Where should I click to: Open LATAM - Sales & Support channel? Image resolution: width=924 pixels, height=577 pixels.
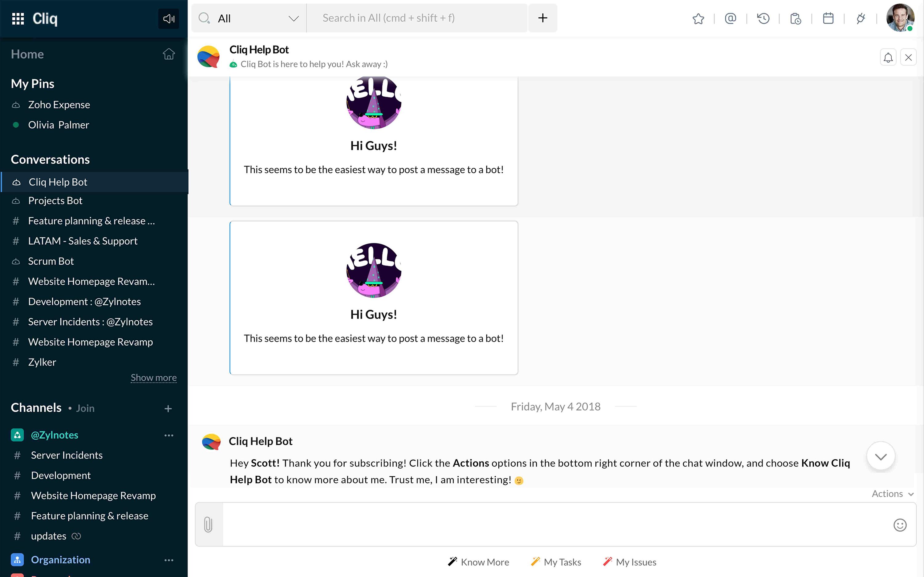pos(83,241)
